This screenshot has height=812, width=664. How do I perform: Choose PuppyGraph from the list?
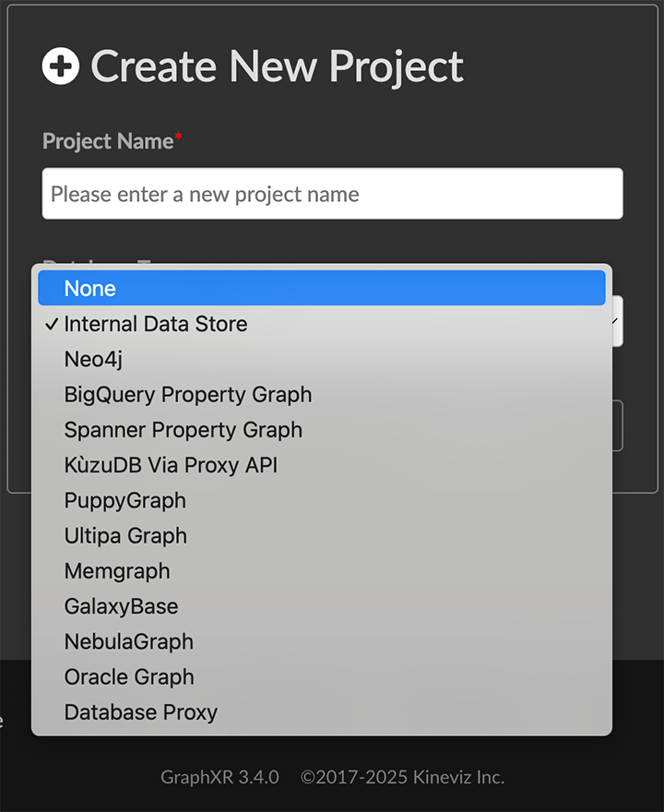[x=125, y=501]
